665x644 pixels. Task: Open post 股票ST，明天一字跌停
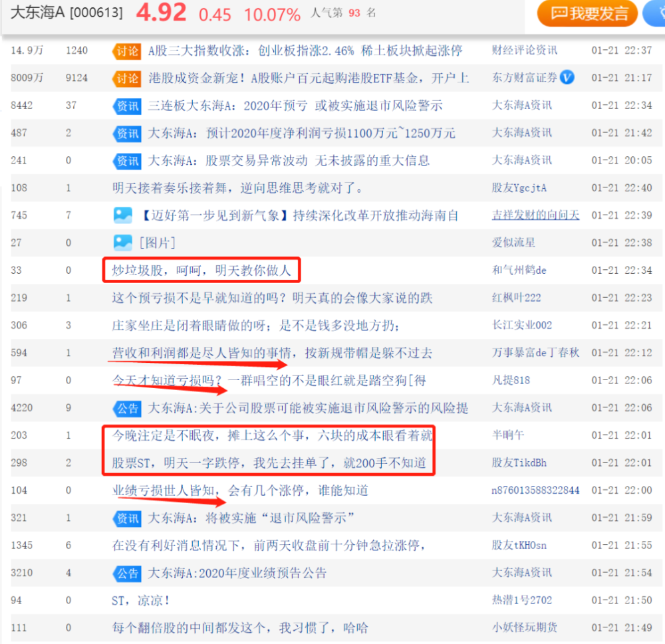click(269, 463)
